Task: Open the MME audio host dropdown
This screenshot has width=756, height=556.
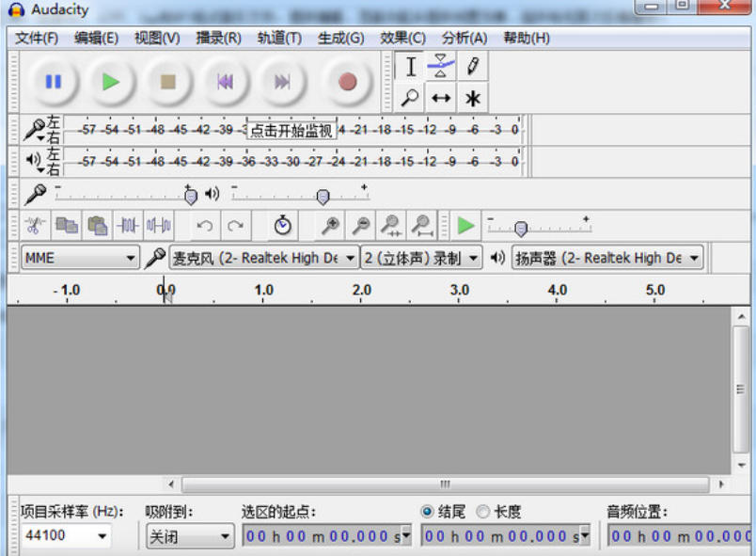Action: (79, 257)
